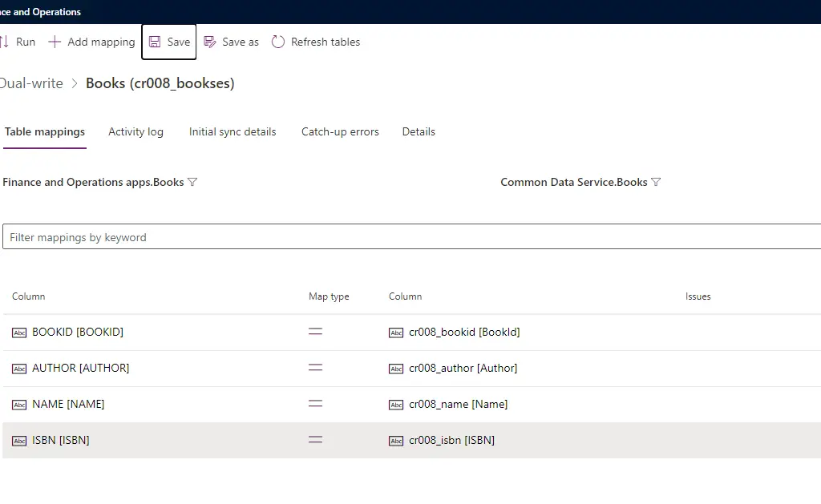The height and width of the screenshot is (504, 821).
Task: Select cr008_name [Name] column
Action: coord(458,404)
